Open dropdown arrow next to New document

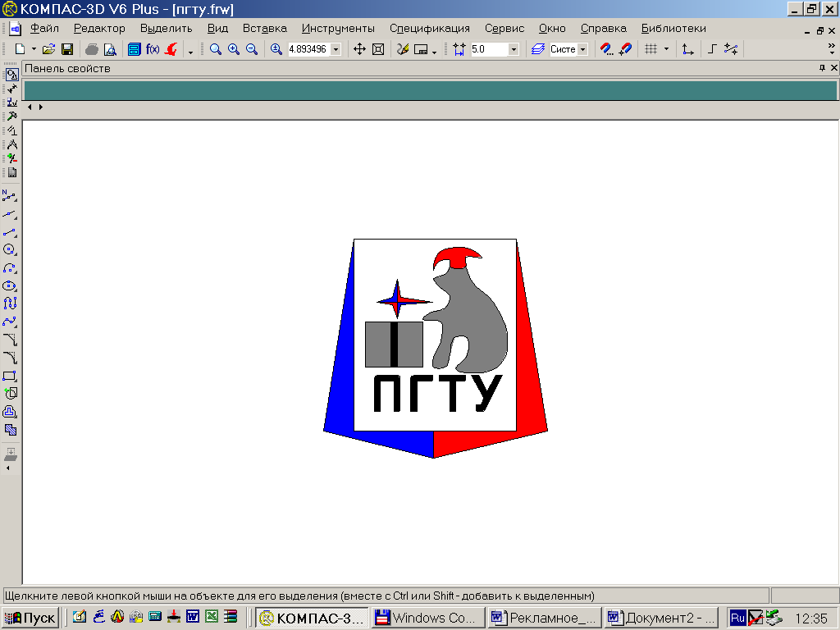click(x=34, y=49)
